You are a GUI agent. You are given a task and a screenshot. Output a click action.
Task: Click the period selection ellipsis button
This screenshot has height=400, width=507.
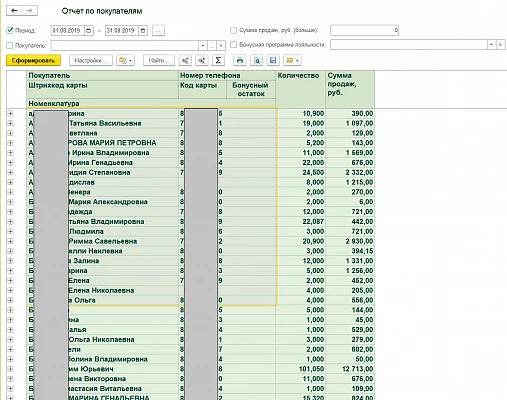tap(158, 31)
